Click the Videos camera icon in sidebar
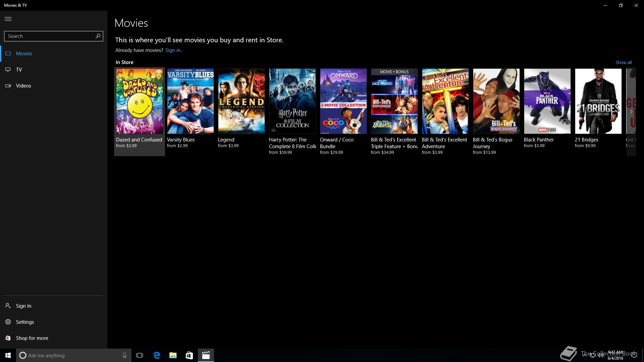This screenshot has width=644, height=362. pyautogui.click(x=8, y=86)
